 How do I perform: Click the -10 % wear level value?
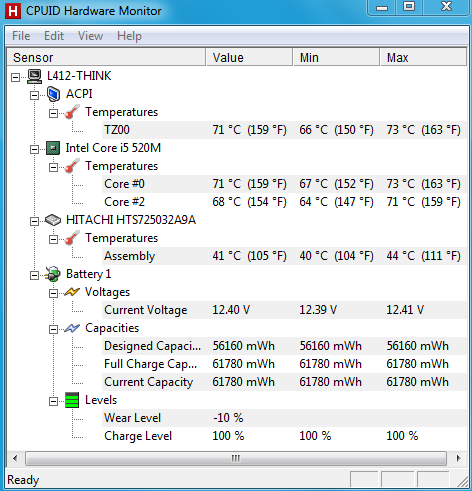[x=228, y=418]
